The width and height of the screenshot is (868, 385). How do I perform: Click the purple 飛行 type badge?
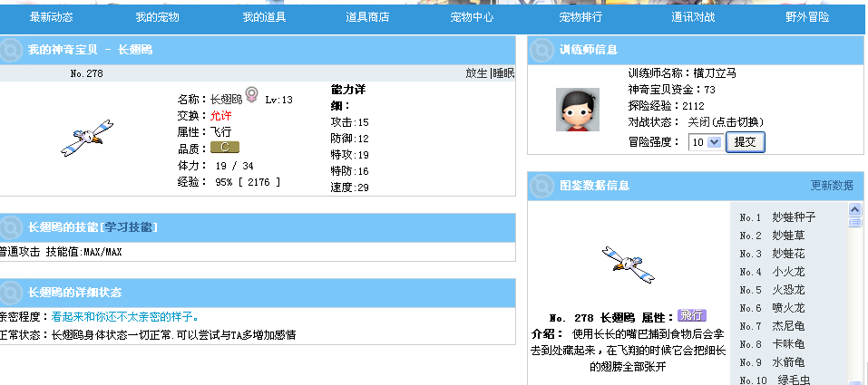tap(692, 316)
